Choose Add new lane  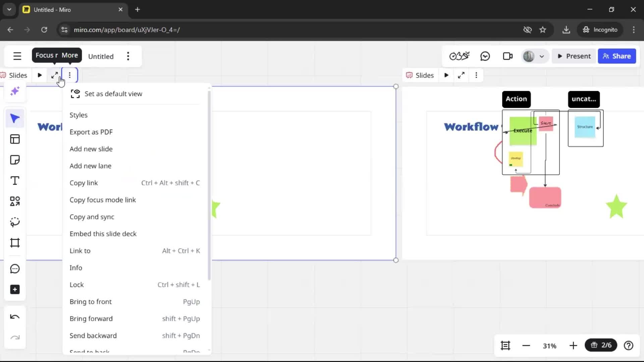click(135, 166)
